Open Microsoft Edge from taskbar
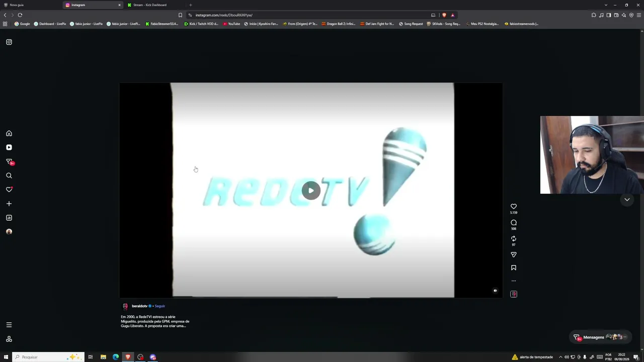This screenshot has height=362, width=644. coord(116,357)
